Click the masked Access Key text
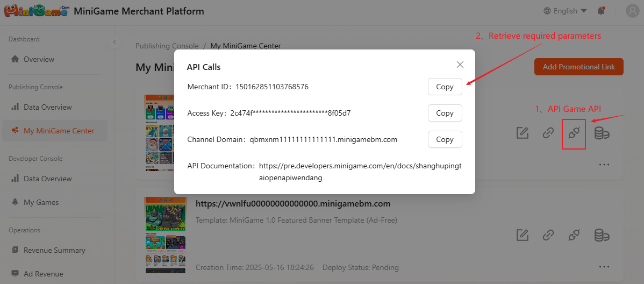644x284 pixels. click(290, 113)
